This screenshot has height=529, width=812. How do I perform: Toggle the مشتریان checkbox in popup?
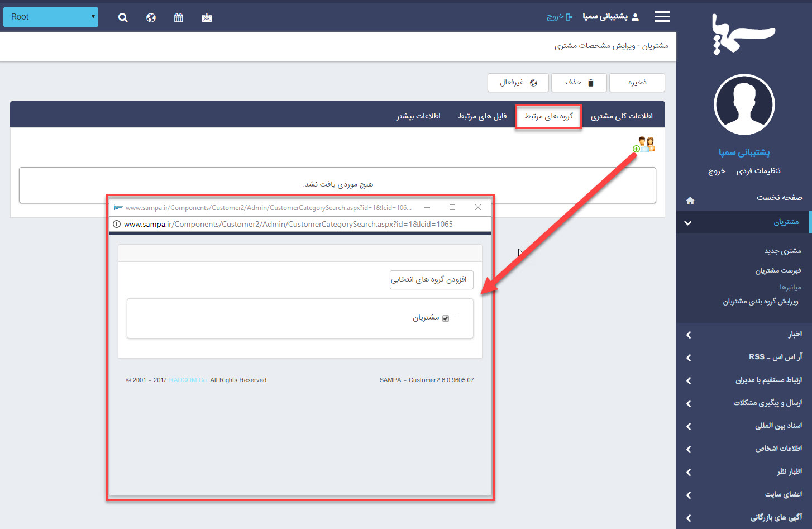pyautogui.click(x=446, y=318)
